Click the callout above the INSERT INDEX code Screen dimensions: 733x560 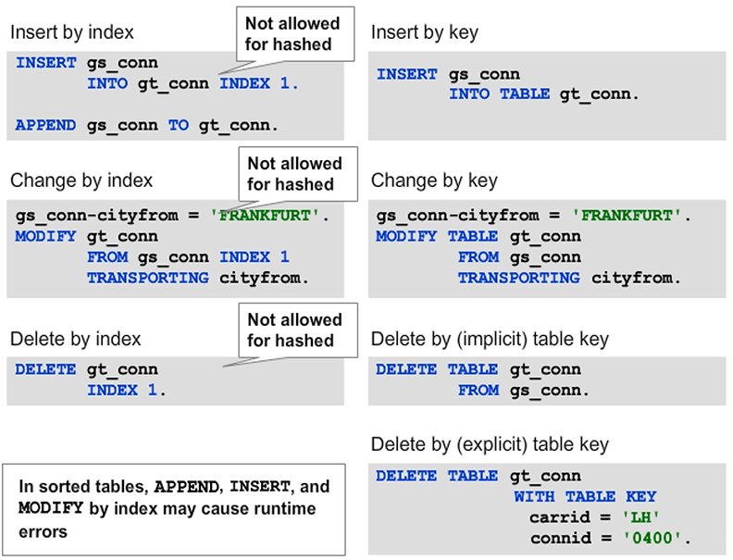point(290,33)
